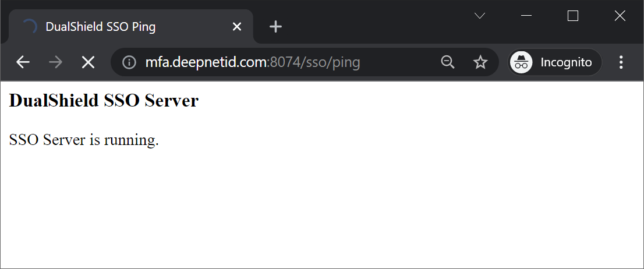
Task: Close the browser window
Action: tap(620, 16)
